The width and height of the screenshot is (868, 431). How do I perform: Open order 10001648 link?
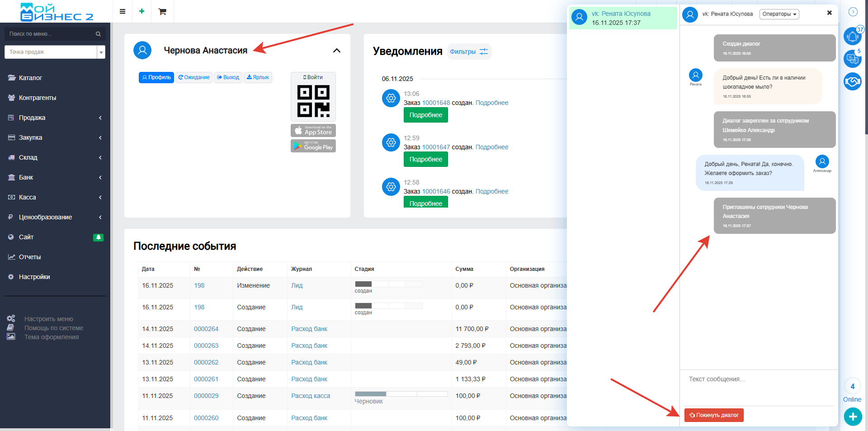[436, 103]
